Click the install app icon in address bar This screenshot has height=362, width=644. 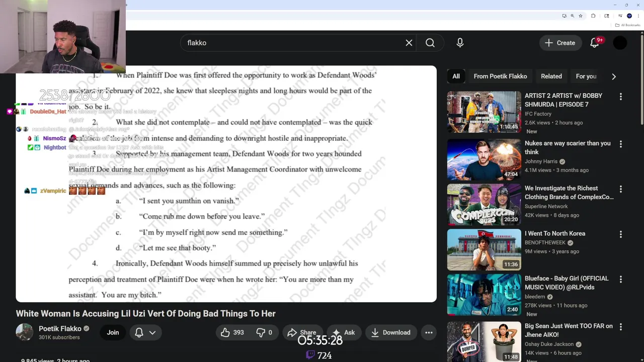[564, 16]
